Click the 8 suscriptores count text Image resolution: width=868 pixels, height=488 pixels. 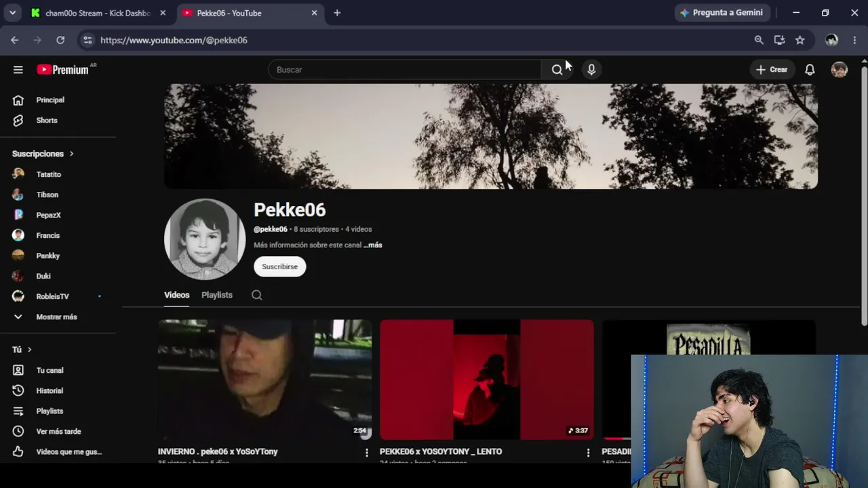point(316,229)
